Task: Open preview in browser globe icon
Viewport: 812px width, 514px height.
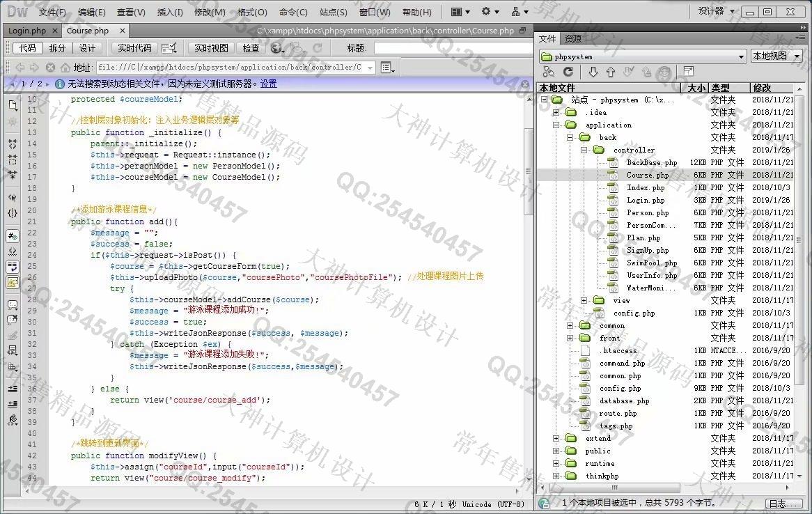Action: [277, 48]
